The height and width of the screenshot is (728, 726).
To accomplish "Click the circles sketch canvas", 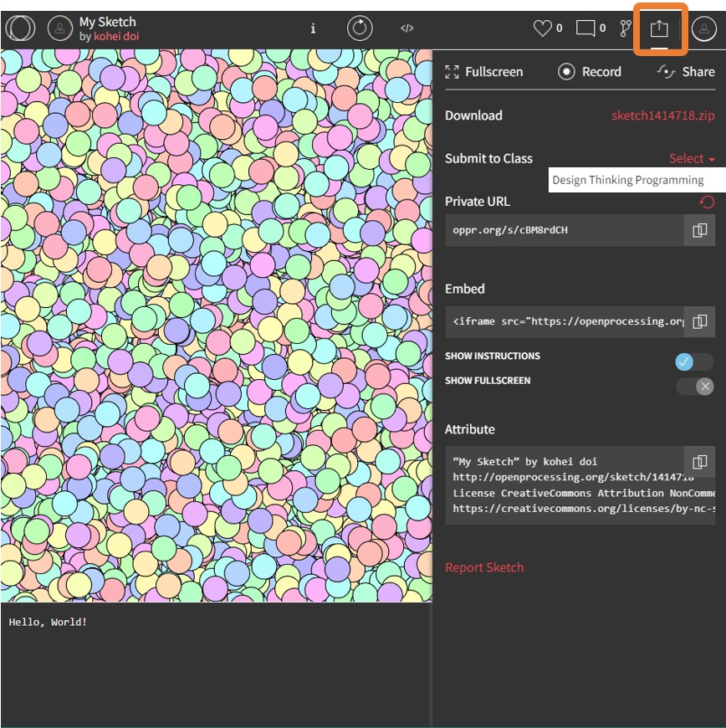I will pyautogui.click(x=217, y=326).
